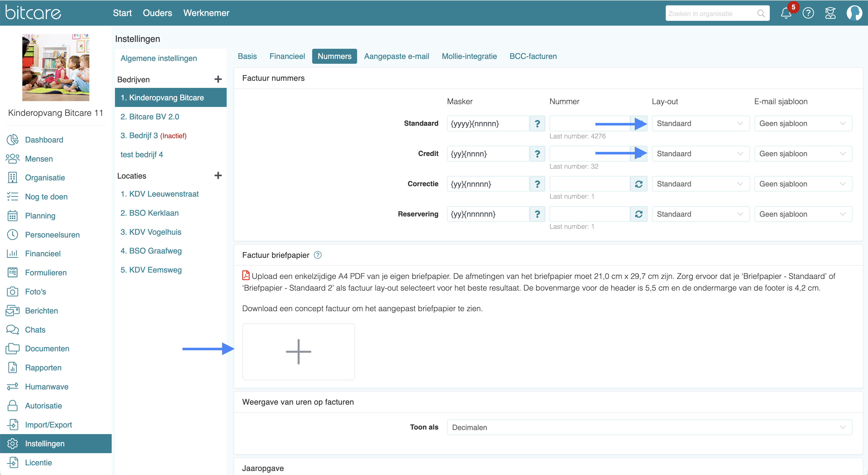Open the Mollie-integratie tab
868x475 pixels.
[x=469, y=56]
